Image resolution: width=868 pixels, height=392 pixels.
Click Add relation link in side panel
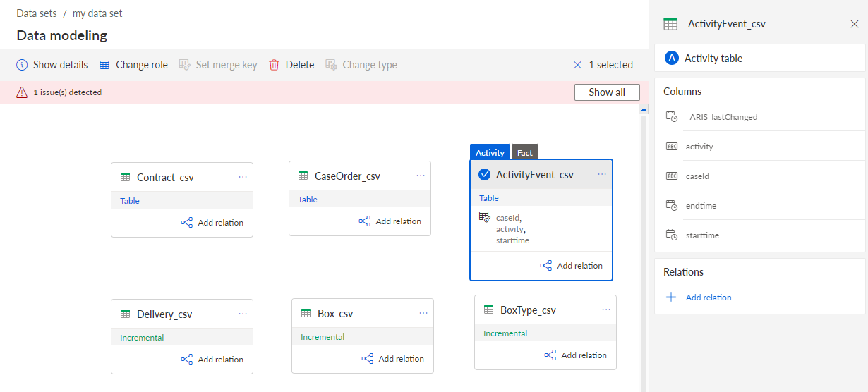709,298
